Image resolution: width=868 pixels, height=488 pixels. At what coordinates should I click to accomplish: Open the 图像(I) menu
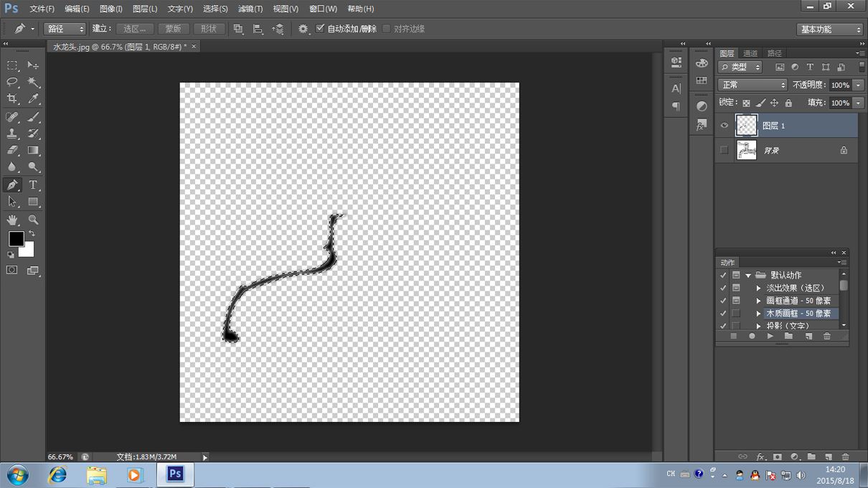[x=110, y=9]
